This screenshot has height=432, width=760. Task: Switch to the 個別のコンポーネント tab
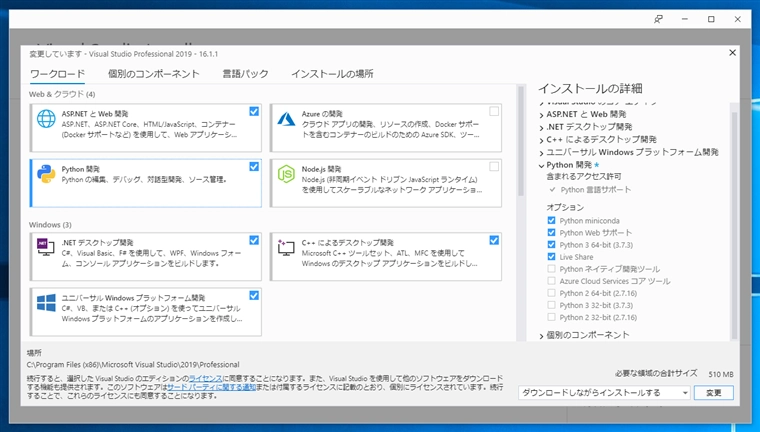pos(153,74)
